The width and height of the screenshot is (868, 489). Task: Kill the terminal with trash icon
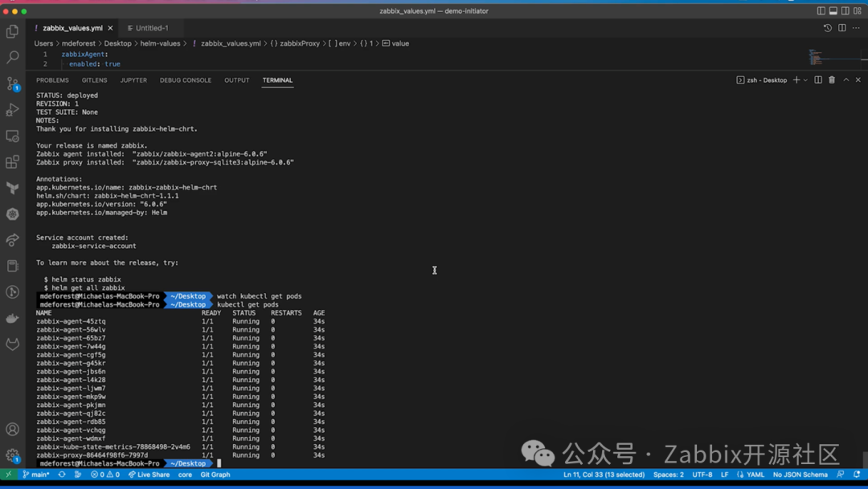pyautogui.click(x=832, y=80)
